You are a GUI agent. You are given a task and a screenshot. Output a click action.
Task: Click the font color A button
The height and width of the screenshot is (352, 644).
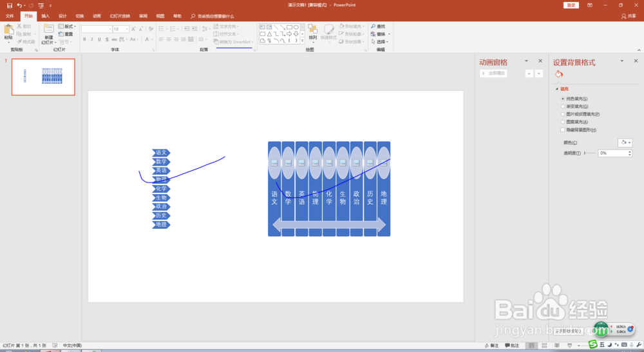click(x=147, y=39)
